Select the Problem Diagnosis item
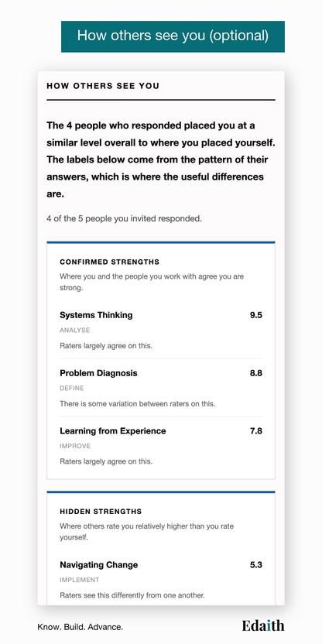The height and width of the screenshot is (644, 322). coord(161,388)
